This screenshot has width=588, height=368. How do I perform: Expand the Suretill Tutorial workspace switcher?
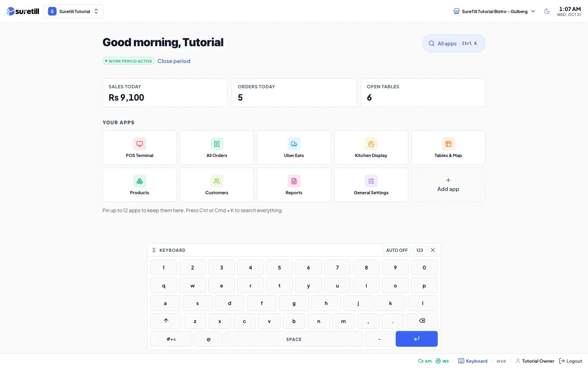(x=73, y=11)
